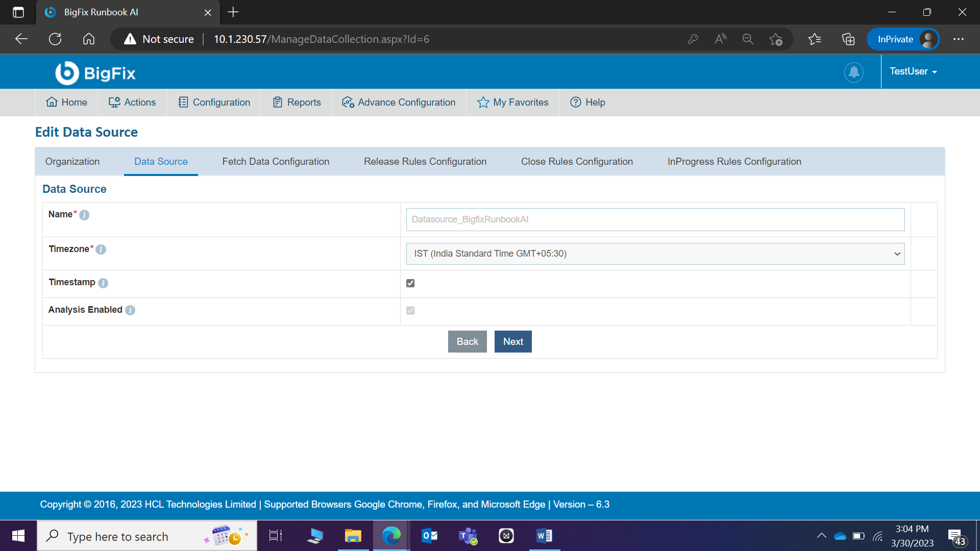The image size is (980, 551).
Task: Click the Name field info icon
Action: pyautogui.click(x=84, y=215)
